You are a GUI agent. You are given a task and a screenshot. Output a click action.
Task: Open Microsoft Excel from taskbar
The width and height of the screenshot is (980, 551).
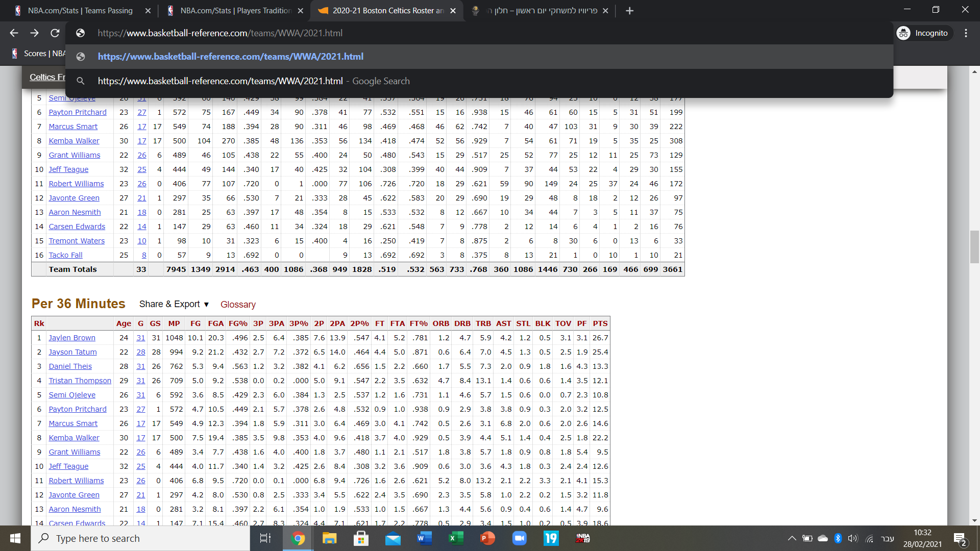point(456,538)
